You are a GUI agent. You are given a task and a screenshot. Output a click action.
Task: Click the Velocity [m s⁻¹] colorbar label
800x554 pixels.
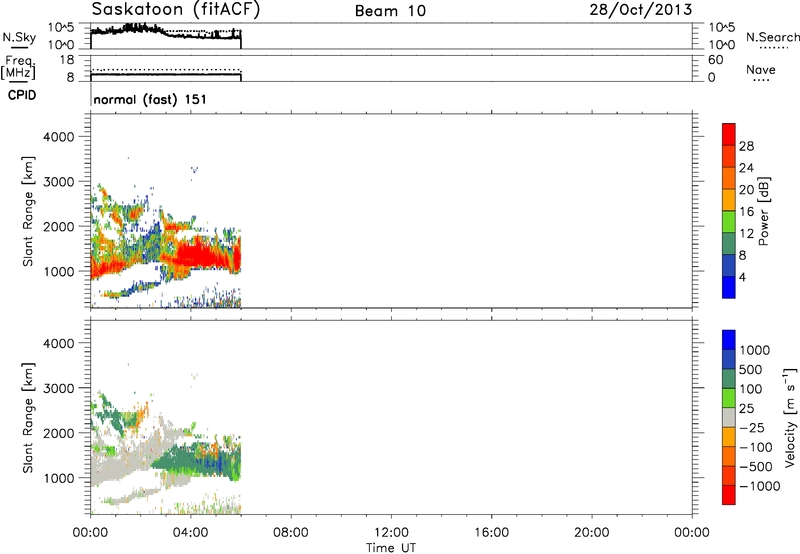coord(790,417)
